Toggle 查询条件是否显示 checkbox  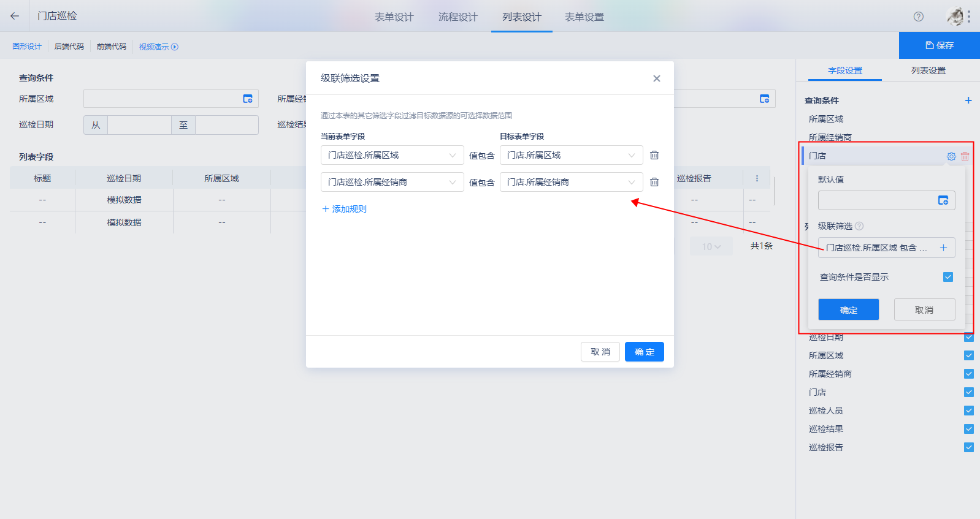tap(948, 277)
